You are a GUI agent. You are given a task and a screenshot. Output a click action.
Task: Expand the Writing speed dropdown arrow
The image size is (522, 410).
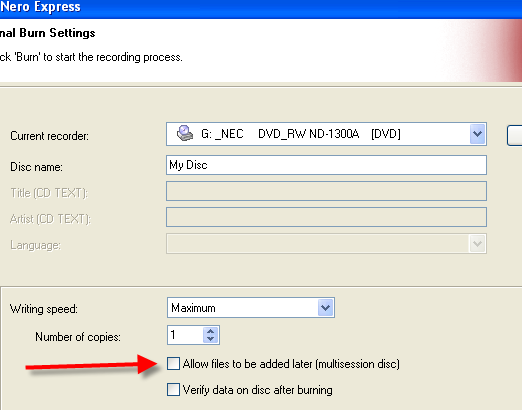[x=325, y=308]
